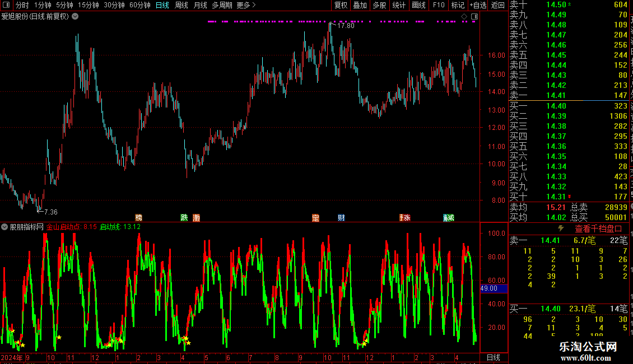The height and width of the screenshot is (364, 633).
Task: Select the 日线 daily period
Action: tap(162, 5)
